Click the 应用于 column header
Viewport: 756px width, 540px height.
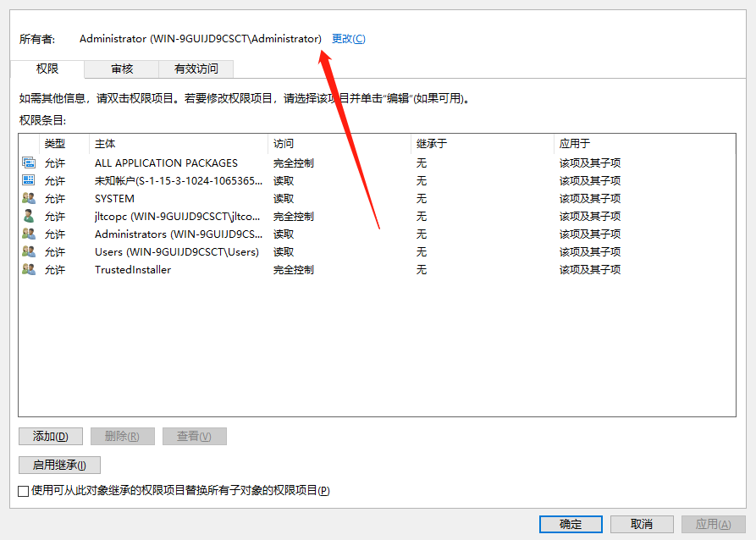(x=644, y=144)
